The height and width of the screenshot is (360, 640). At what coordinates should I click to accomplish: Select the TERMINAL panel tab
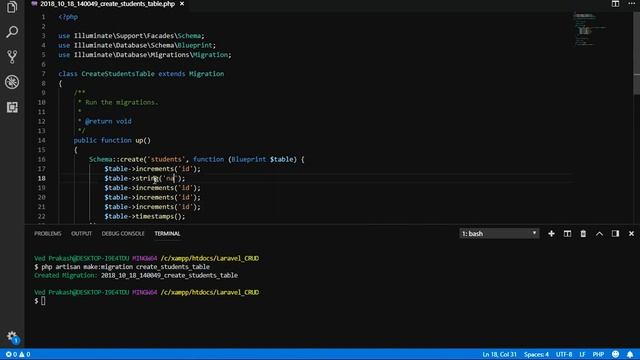click(167, 233)
